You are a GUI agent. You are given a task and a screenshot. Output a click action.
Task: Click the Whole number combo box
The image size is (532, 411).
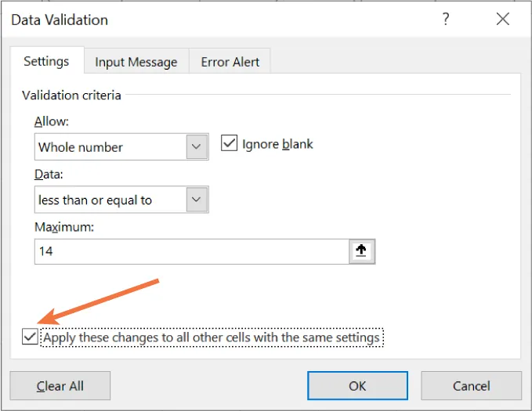[110, 146]
